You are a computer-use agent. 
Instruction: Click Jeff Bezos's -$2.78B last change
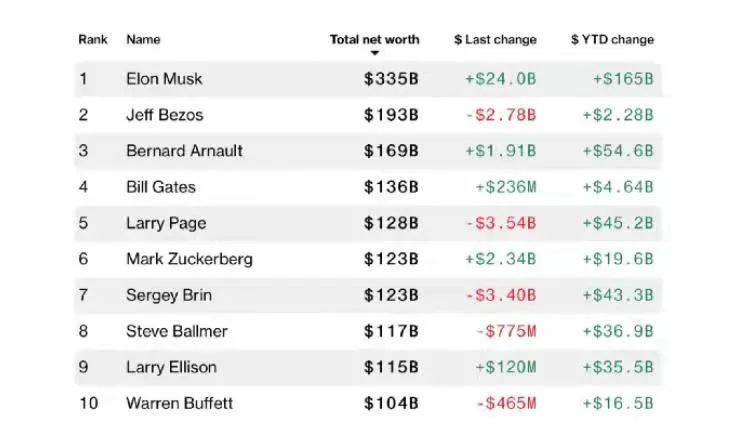point(500,115)
